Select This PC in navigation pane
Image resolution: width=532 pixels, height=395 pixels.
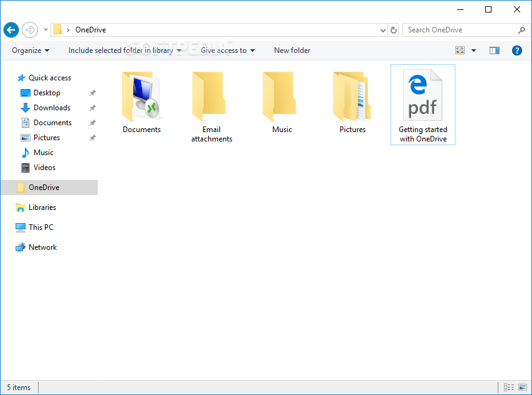34,227
